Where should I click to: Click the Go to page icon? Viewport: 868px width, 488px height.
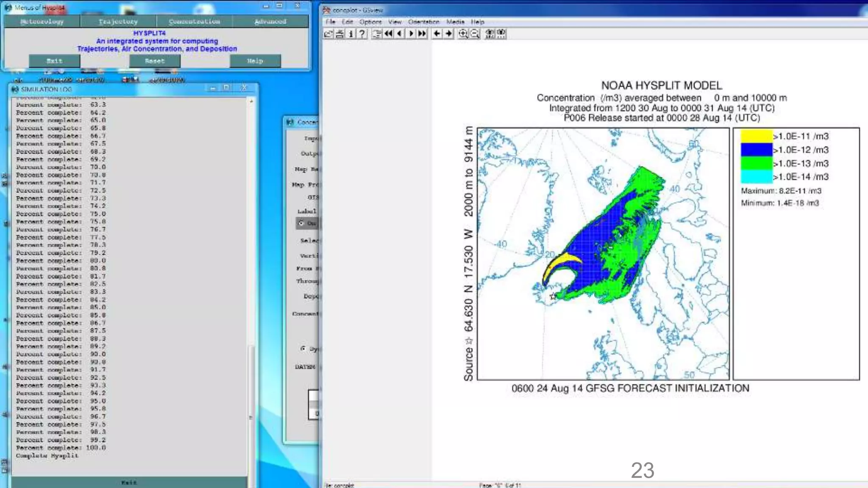point(377,34)
